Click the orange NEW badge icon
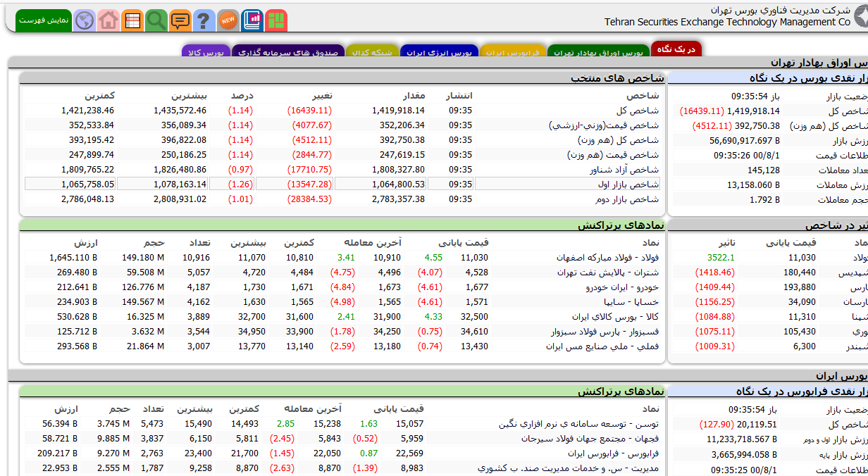Screen dimensions: 868x476 tap(228, 20)
